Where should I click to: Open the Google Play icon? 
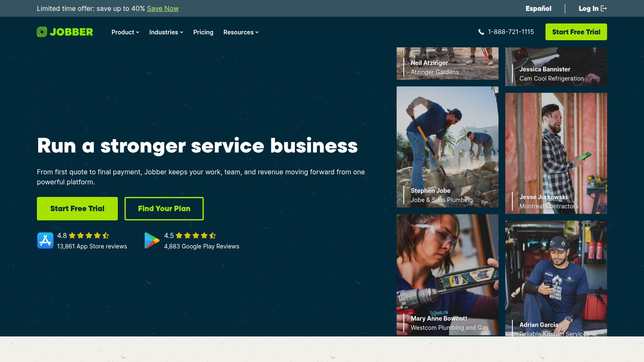(x=152, y=240)
